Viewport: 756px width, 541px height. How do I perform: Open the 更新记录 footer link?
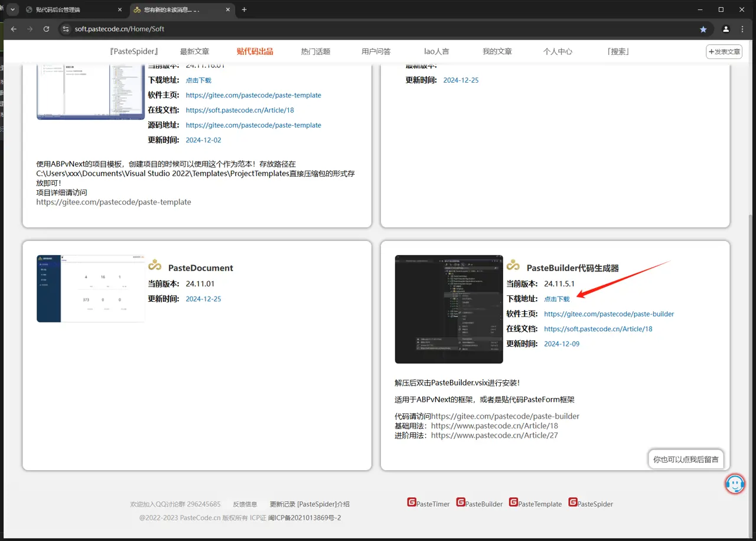click(282, 504)
